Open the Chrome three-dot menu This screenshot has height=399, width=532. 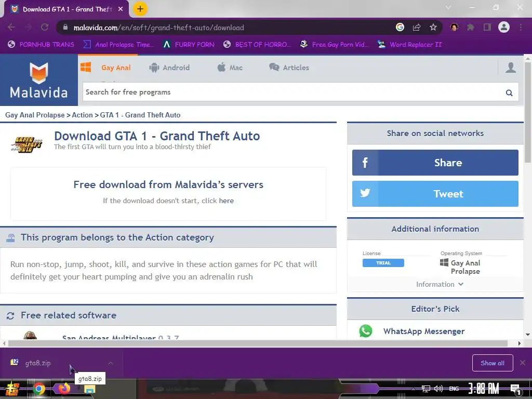coord(521,27)
